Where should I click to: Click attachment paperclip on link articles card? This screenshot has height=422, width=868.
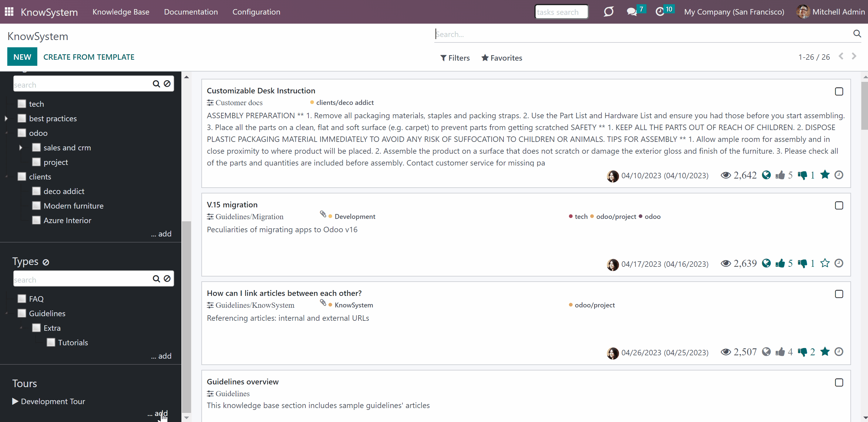pyautogui.click(x=323, y=303)
